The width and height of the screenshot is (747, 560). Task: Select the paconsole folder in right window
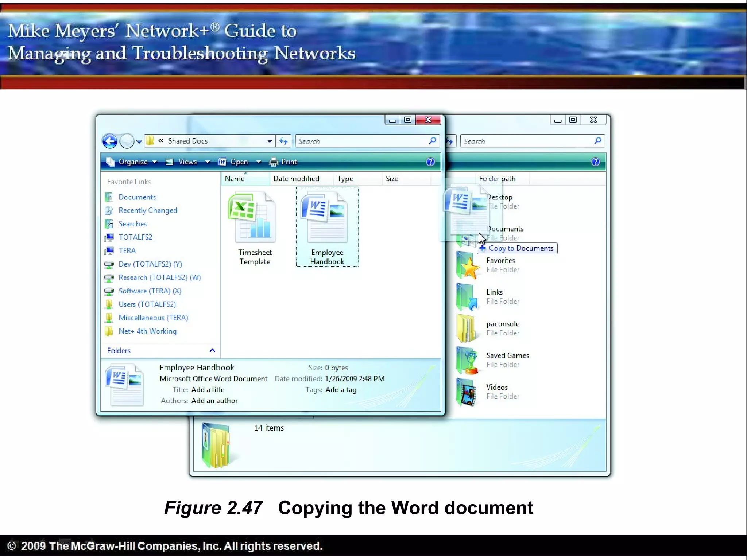click(x=503, y=324)
